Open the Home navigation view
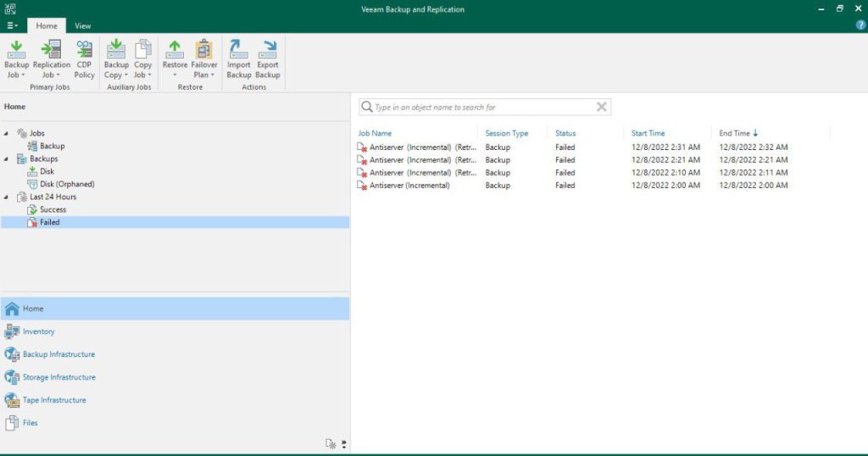868x456 pixels. pyautogui.click(x=175, y=309)
